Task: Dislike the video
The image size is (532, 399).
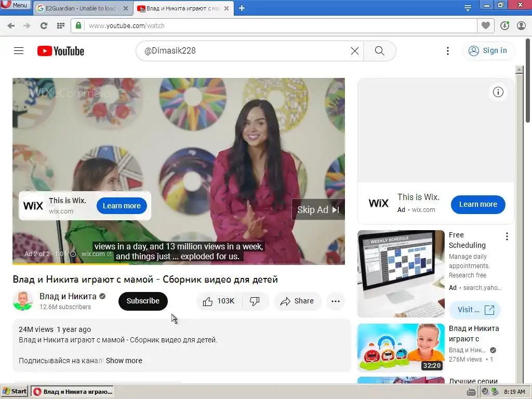Action: 255,301
